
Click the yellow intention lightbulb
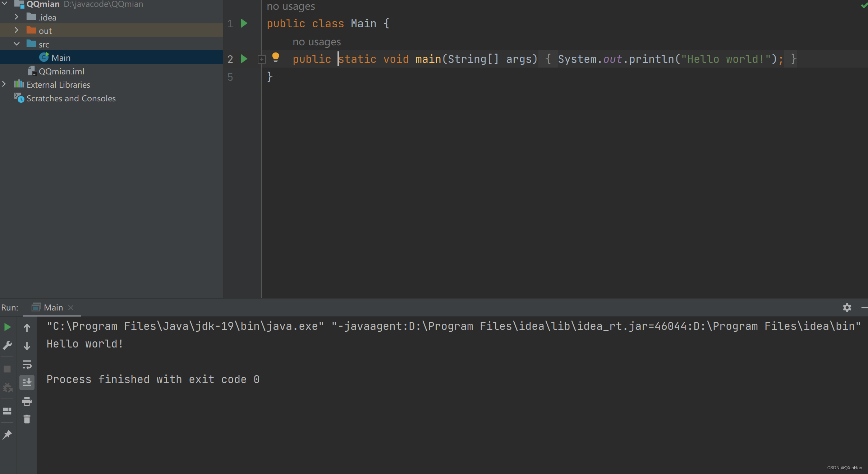click(276, 57)
